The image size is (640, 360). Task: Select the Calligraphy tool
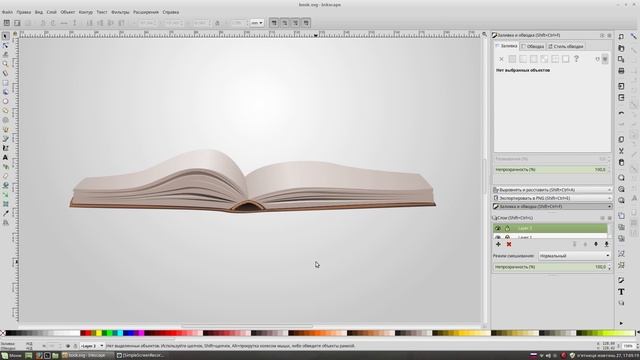click(5, 148)
